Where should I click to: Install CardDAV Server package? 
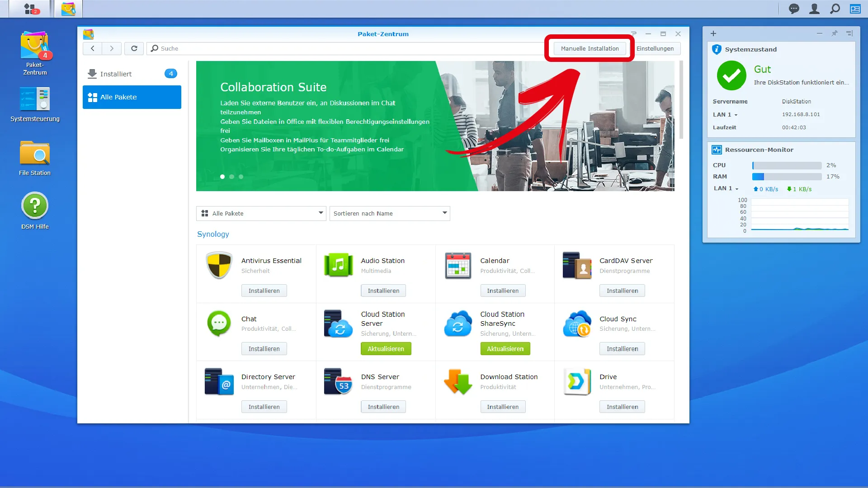tap(622, 291)
